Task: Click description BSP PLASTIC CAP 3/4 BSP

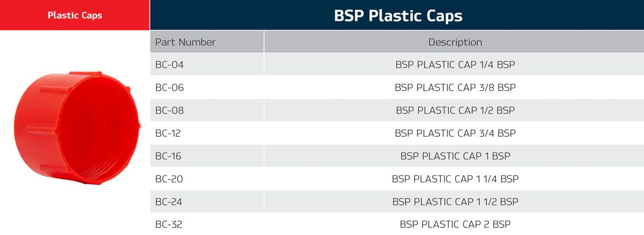Action: tap(455, 133)
